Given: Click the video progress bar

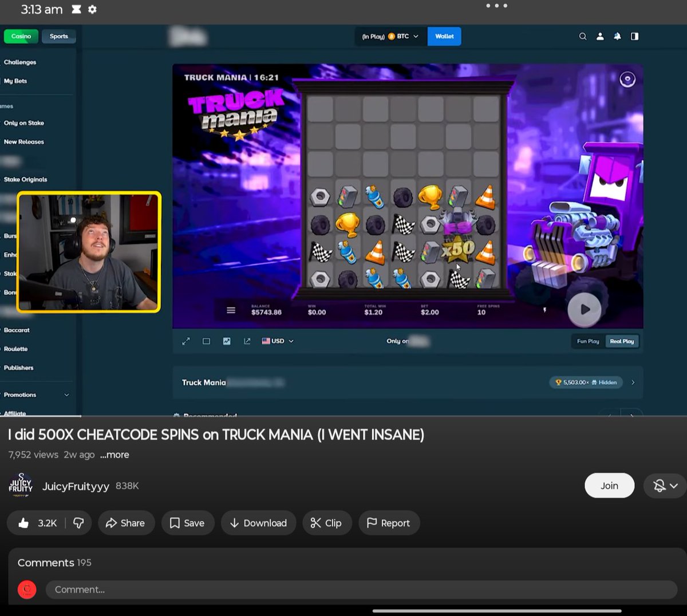Looking at the screenshot, I should coord(343,416).
